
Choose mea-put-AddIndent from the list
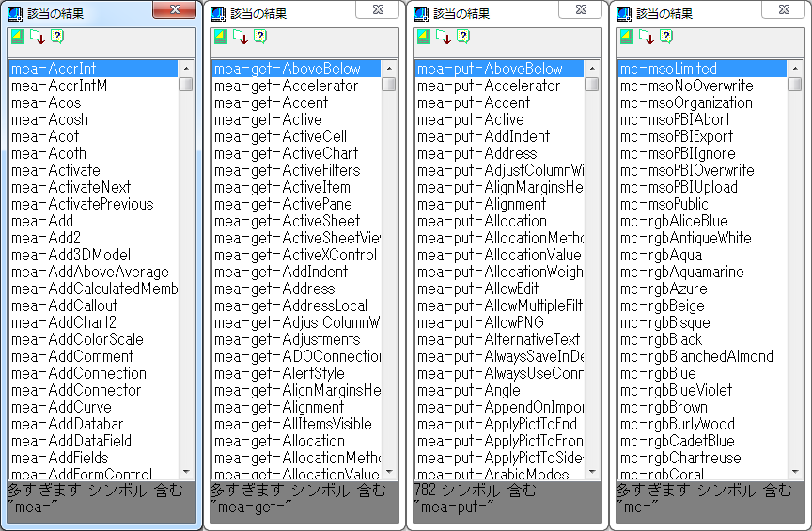499,136
